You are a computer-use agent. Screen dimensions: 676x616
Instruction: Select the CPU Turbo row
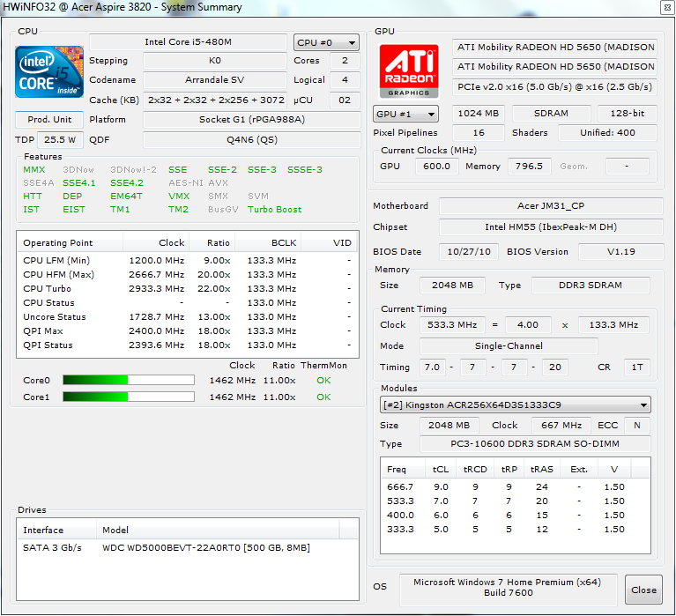(x=187, y=289)
